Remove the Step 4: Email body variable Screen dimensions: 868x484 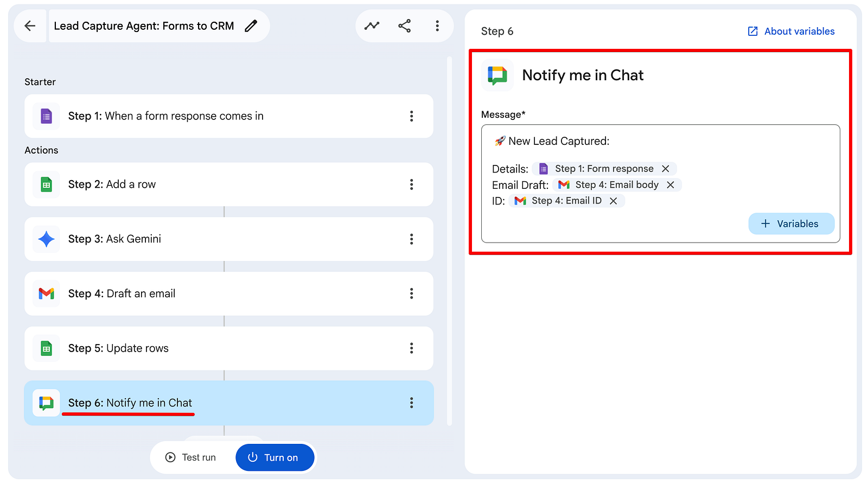coord(671,185)
